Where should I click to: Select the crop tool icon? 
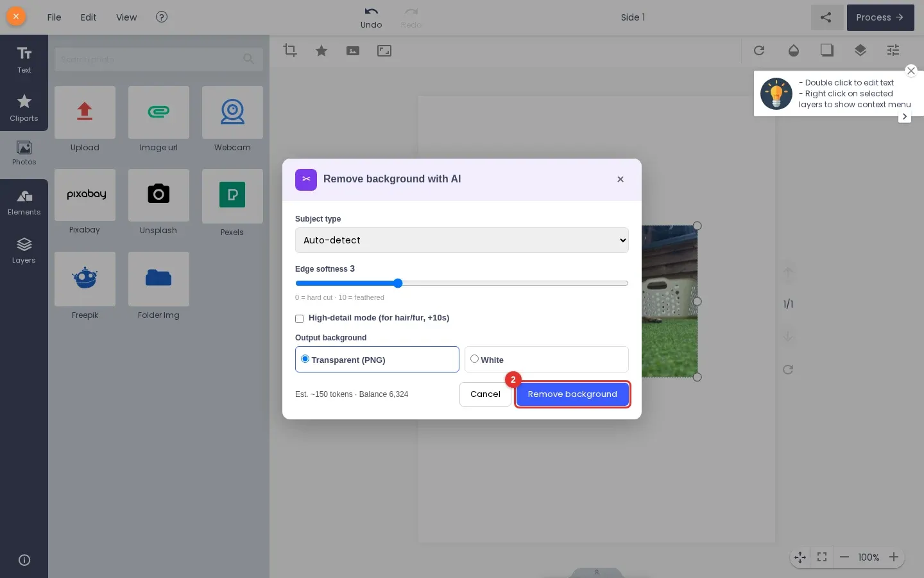click(x=290, y=50)
